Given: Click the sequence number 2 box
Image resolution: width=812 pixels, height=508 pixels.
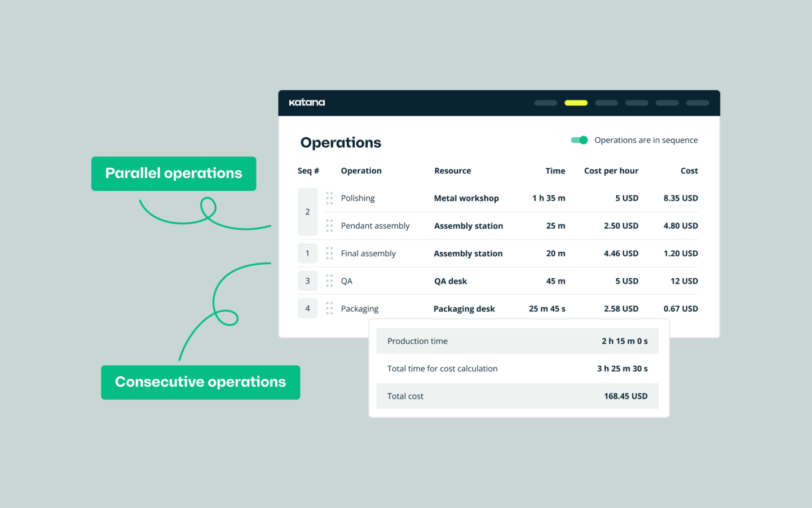Looking at the screenshot, I should (307, 212).
